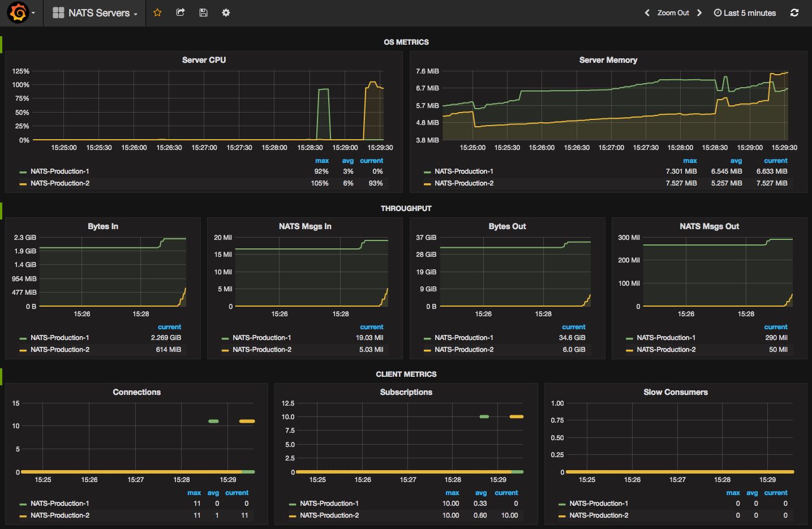Click NATS-Production-2 yellow color swatch in Bytes In
The height and width of the screenshot is (529, 812).
tap(23, 350)
